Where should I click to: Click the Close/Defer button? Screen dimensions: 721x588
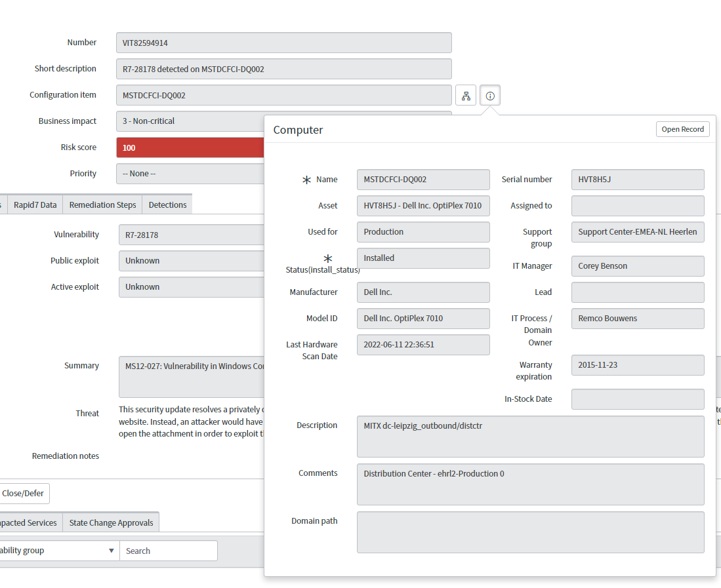[x=24, y=494]
